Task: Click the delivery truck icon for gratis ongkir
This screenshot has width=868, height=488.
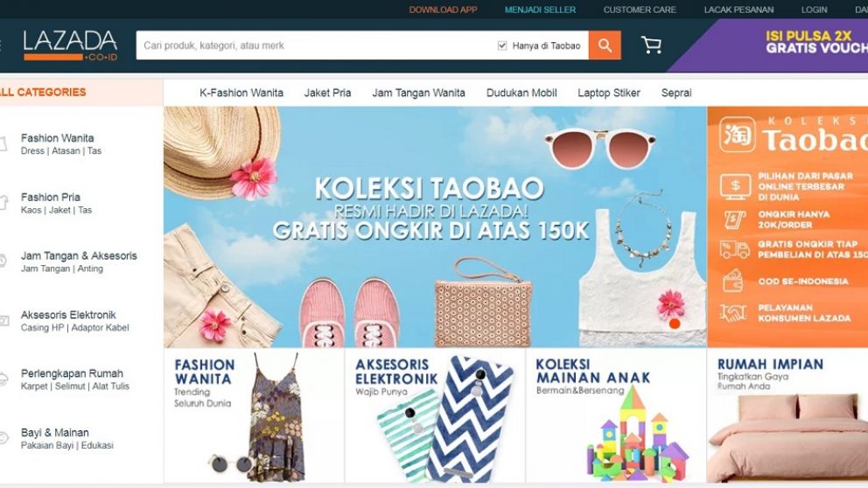Action: click(x=735, y=249)
